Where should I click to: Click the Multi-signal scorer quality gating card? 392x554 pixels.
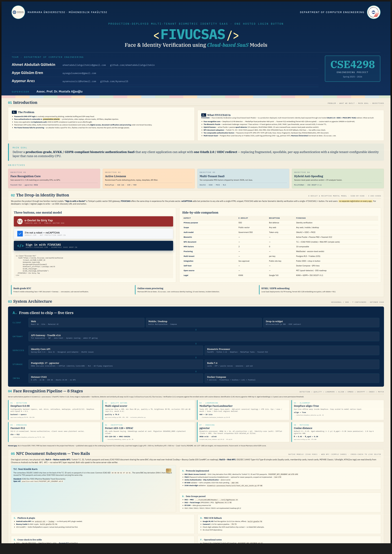[149, 410]
